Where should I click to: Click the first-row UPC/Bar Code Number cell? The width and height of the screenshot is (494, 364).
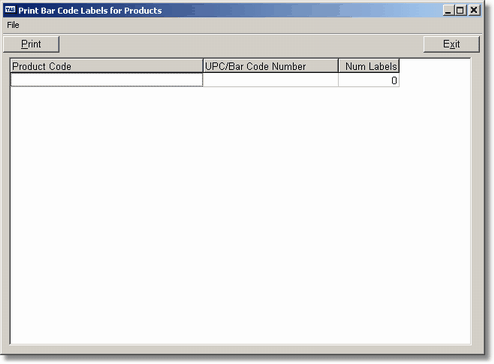pyautogui.click(x=270, y=80)
